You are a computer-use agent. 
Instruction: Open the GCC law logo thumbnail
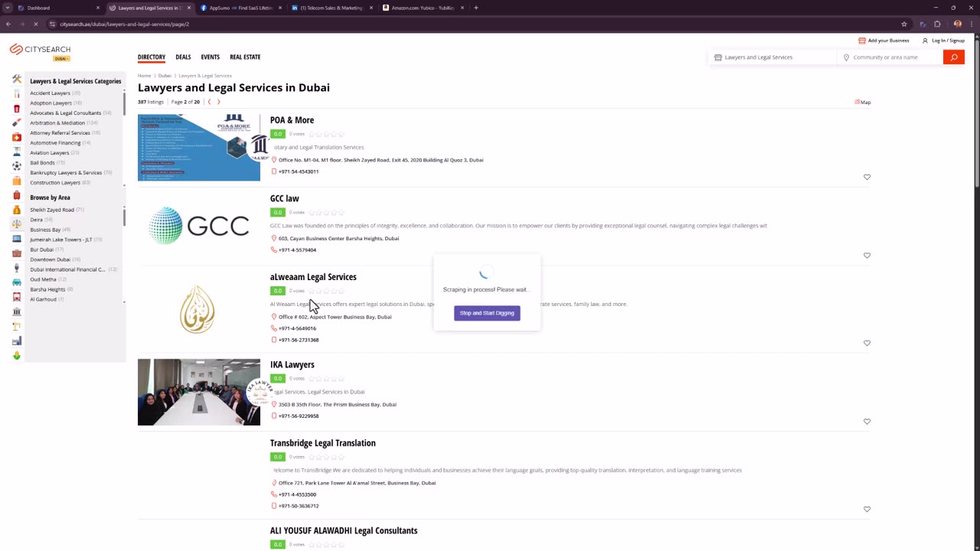(x=199, y=226)
